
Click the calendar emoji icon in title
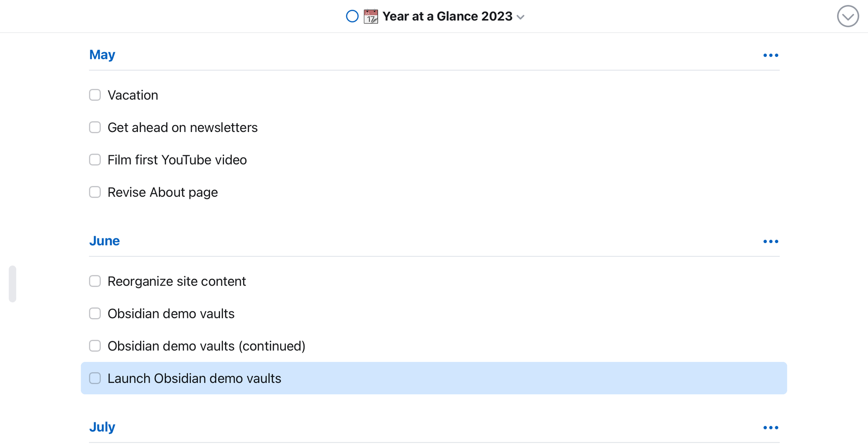click(371, 16)
